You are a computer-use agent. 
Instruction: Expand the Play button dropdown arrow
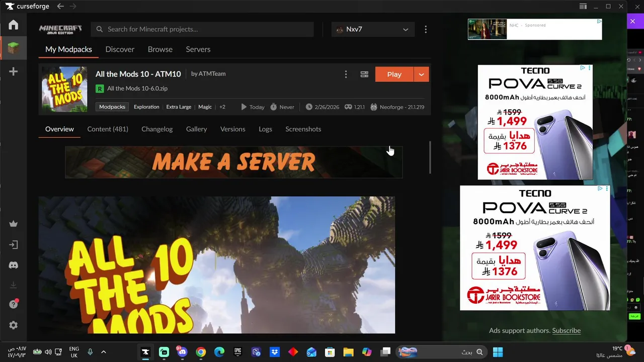coord(421,74)
